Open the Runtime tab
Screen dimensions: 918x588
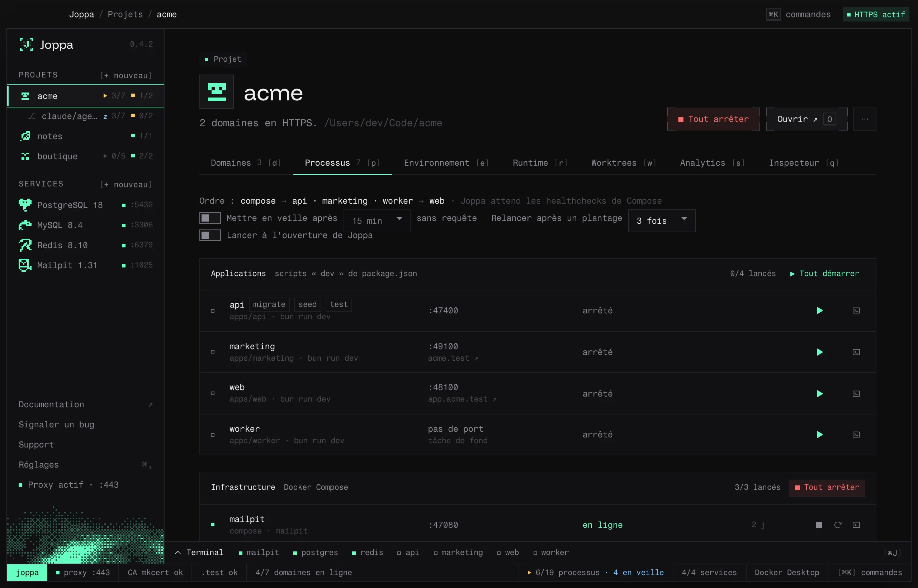click(540, 163)
